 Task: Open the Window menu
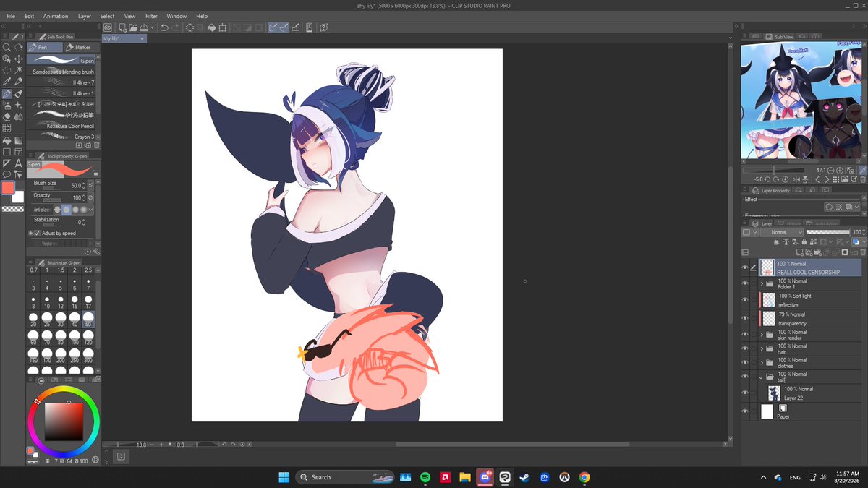tap(176, 16)
